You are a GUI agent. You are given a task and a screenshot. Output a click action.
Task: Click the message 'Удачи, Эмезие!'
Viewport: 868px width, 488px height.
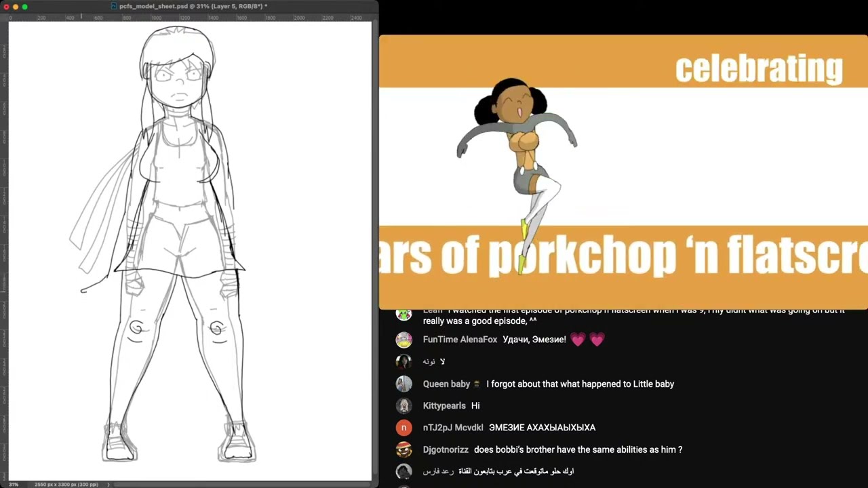(x=534, y=340)
